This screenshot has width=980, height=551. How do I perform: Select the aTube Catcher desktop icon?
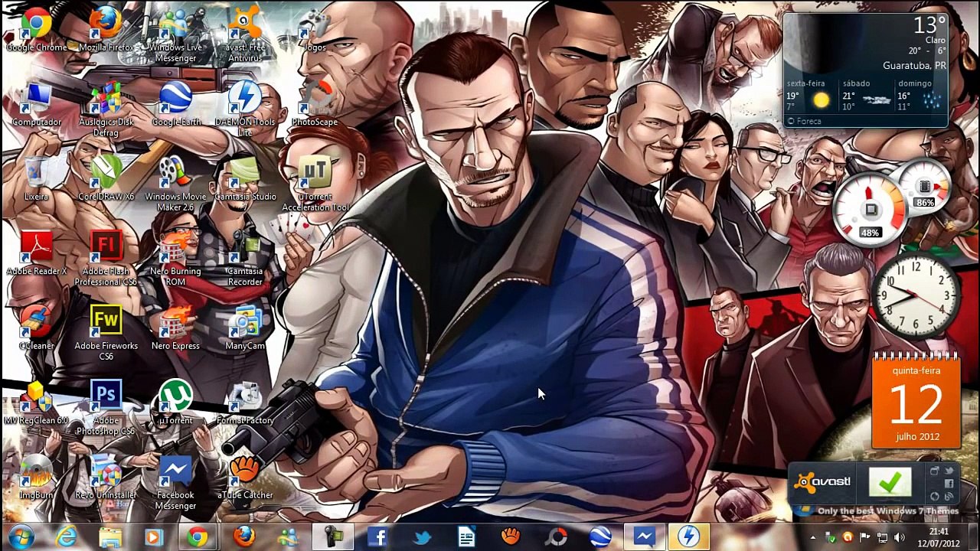[245, 478]
